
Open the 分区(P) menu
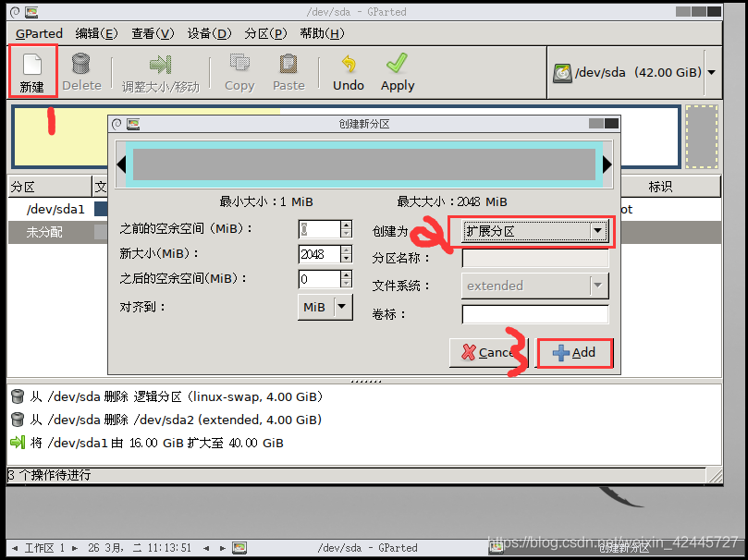pos(264,32)
